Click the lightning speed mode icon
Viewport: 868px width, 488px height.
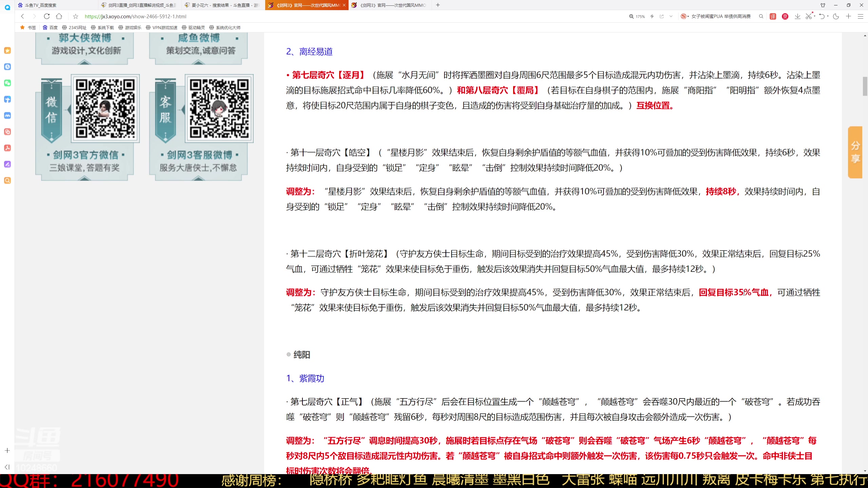[x=652, y=16]
